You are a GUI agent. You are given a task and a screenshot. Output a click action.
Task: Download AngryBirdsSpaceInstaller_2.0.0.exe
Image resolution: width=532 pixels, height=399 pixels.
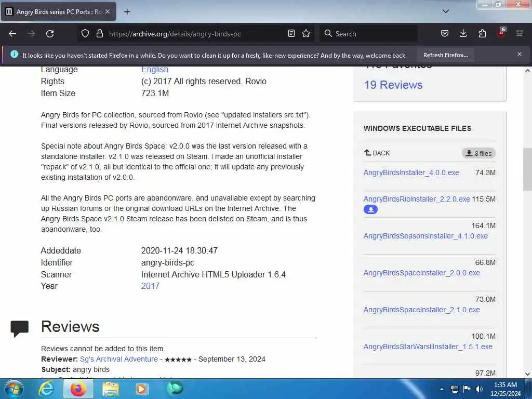tap(422, 273)
